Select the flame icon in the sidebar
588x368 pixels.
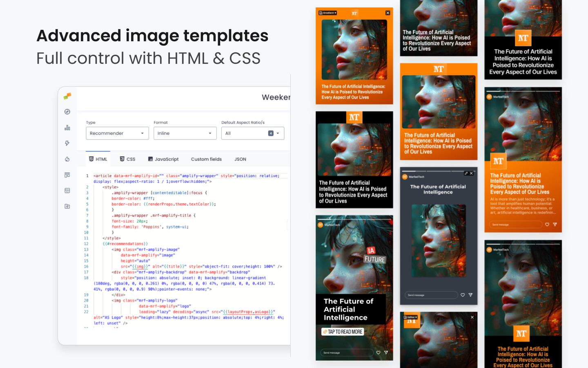(67, 159)
